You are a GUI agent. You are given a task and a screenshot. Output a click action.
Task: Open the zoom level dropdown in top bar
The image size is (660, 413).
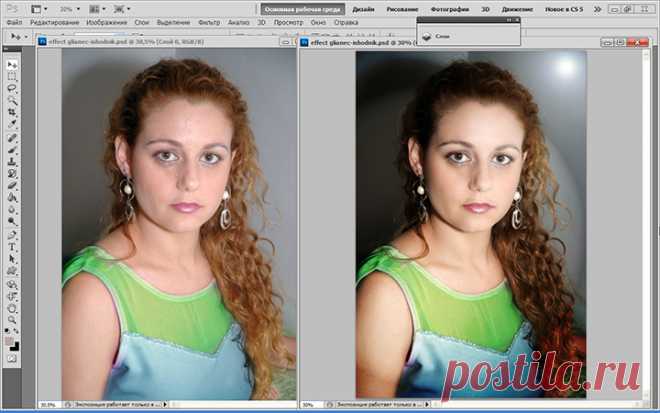coord(67,8)
